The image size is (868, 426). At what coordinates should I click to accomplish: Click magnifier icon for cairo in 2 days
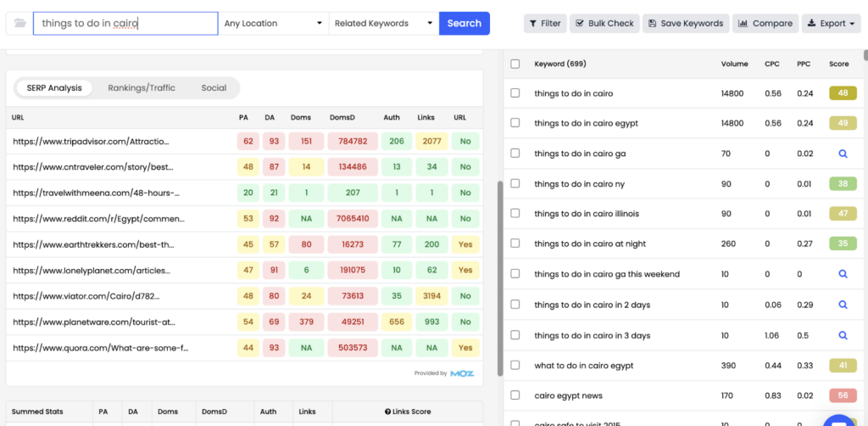(x=843, y=305)
